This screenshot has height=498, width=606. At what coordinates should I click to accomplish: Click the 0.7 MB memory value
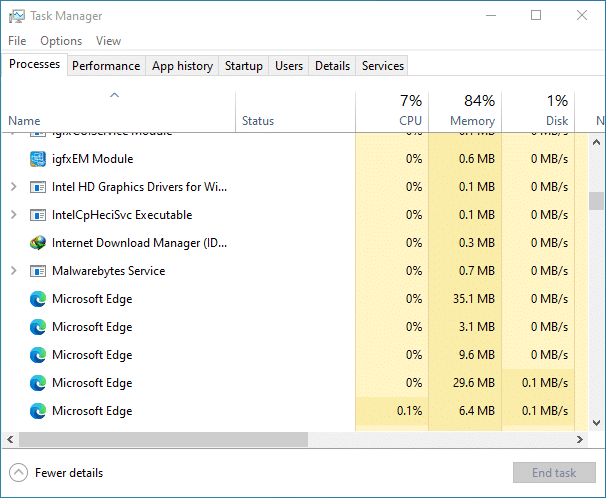(x=477, y=271)
